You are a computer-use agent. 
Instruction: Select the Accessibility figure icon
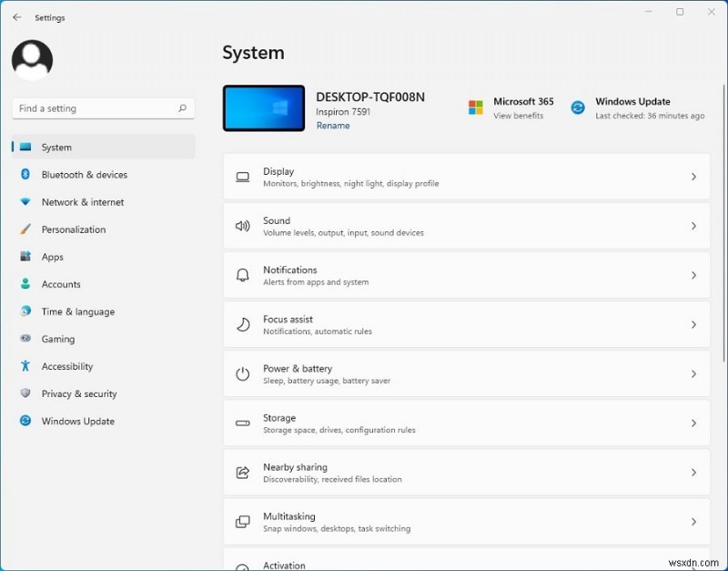[27, 366]
